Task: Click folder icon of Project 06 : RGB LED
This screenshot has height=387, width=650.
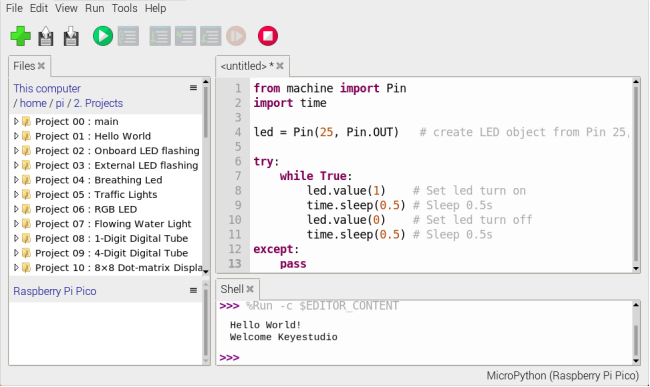Action: [27, 209]
